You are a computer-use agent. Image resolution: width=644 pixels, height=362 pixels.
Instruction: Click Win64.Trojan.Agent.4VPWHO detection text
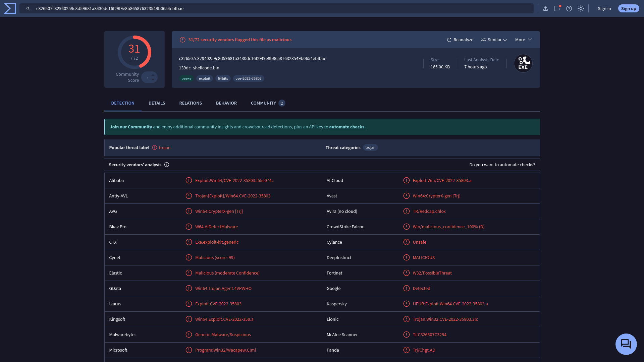223,289
